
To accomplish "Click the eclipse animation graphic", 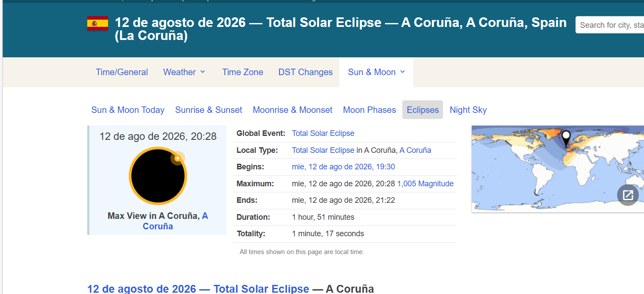I will 158,175.
